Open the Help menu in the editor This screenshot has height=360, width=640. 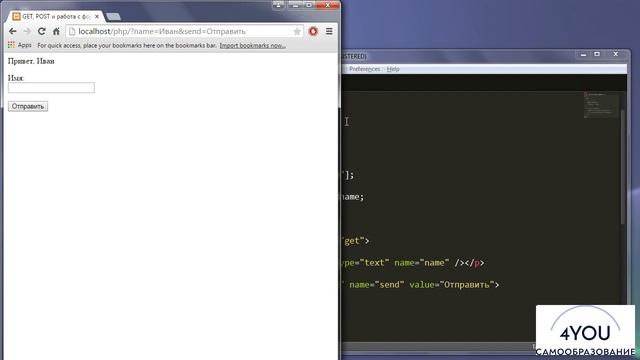point(393,69)
